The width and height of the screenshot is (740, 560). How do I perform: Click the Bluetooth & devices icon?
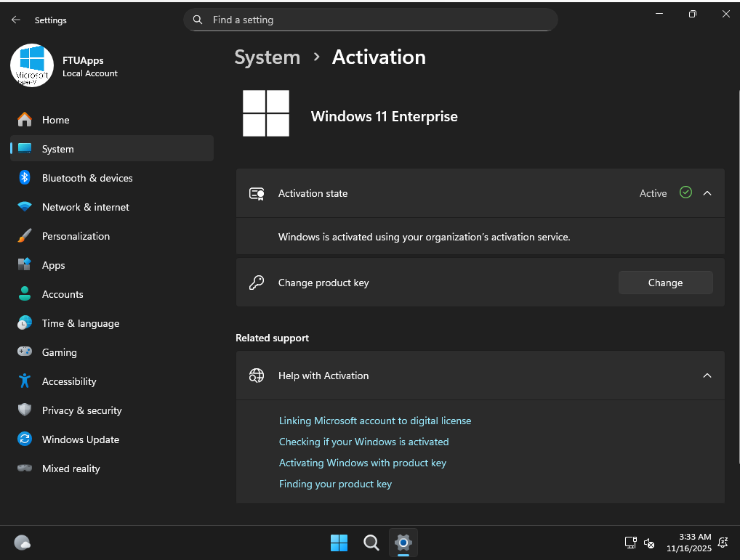25,178
